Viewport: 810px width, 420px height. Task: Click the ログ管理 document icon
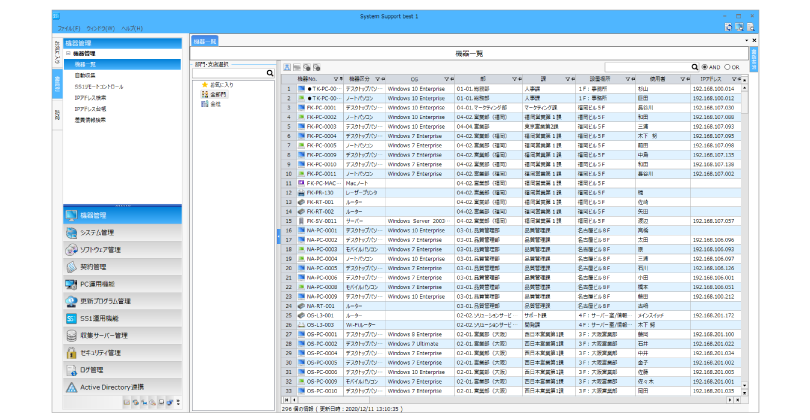71,369
